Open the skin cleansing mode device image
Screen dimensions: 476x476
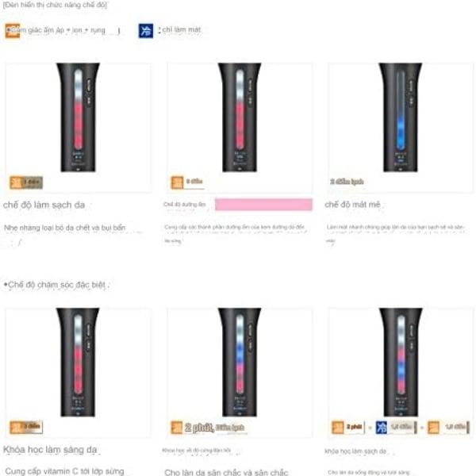78,117
